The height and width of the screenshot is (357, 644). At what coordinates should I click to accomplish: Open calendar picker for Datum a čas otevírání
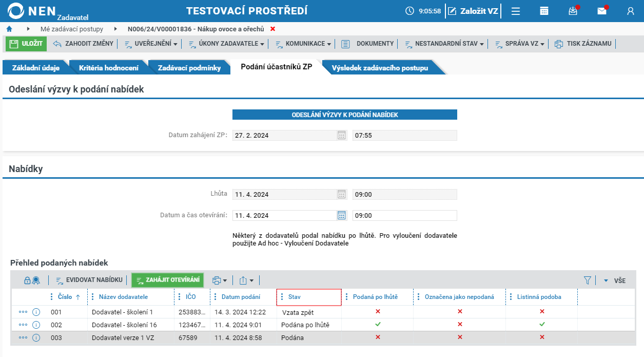(342, 215)
